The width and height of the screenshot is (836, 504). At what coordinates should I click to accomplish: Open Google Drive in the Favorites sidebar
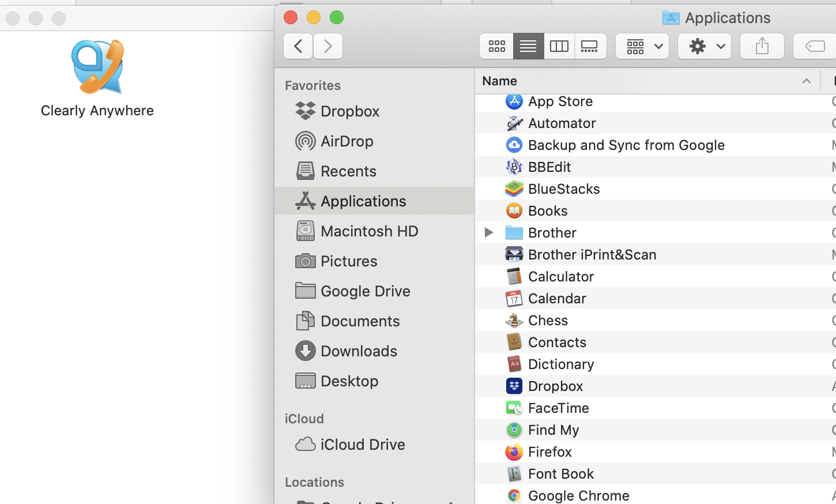(x=375, y=291)
